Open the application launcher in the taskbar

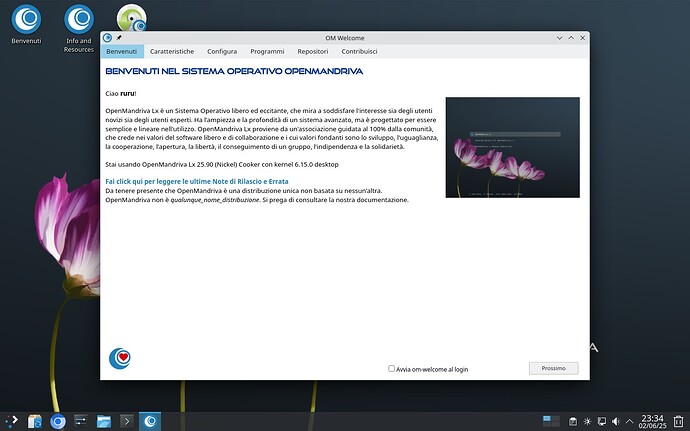click(x=11, y=421)
